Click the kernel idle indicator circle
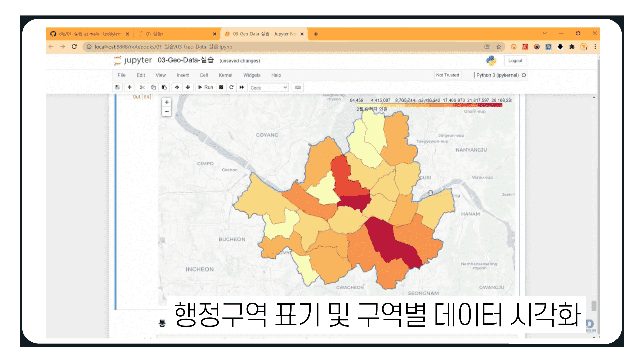Screen dimensions: 644x362 tap(524, 75)
